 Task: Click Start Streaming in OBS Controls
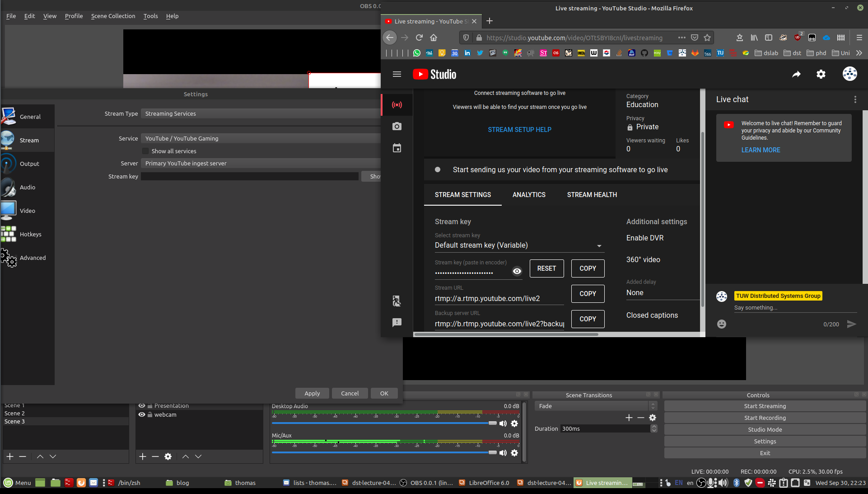pyautogui.click(x=765, y=406)
